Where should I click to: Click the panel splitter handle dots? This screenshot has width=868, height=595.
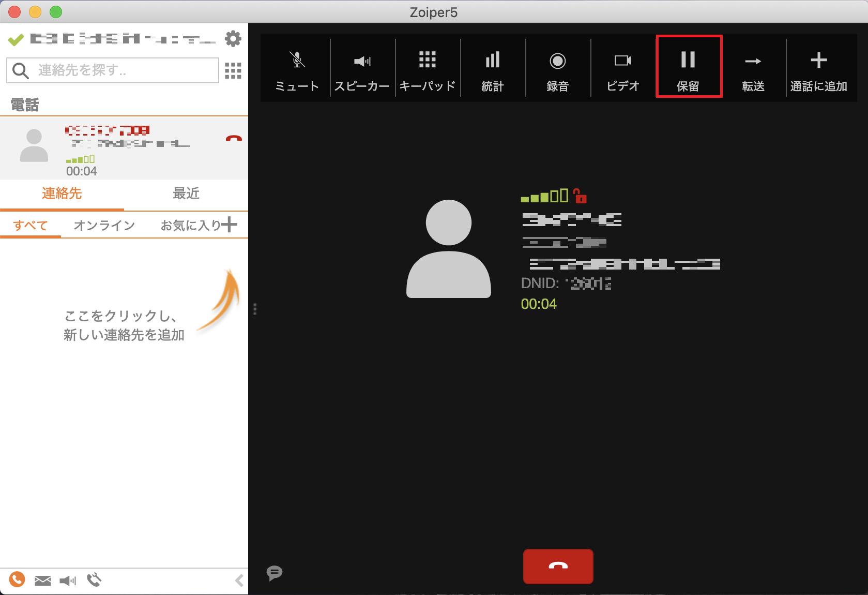[x=255, y=309]
